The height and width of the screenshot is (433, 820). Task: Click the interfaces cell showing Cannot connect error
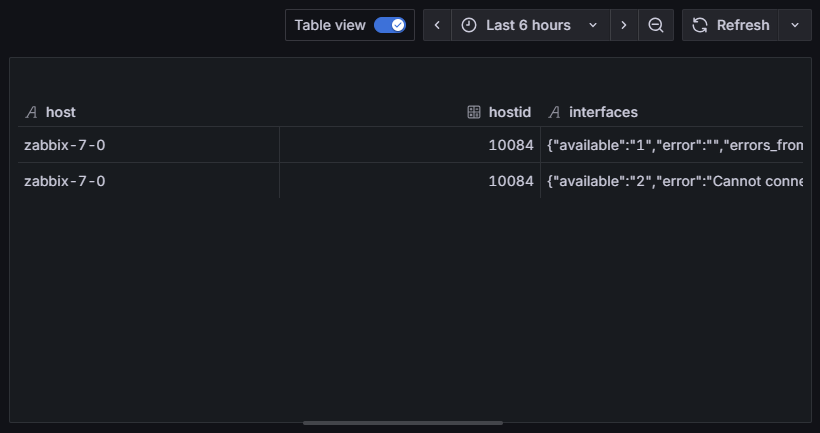pyautogui.click(x=675, y=181)
